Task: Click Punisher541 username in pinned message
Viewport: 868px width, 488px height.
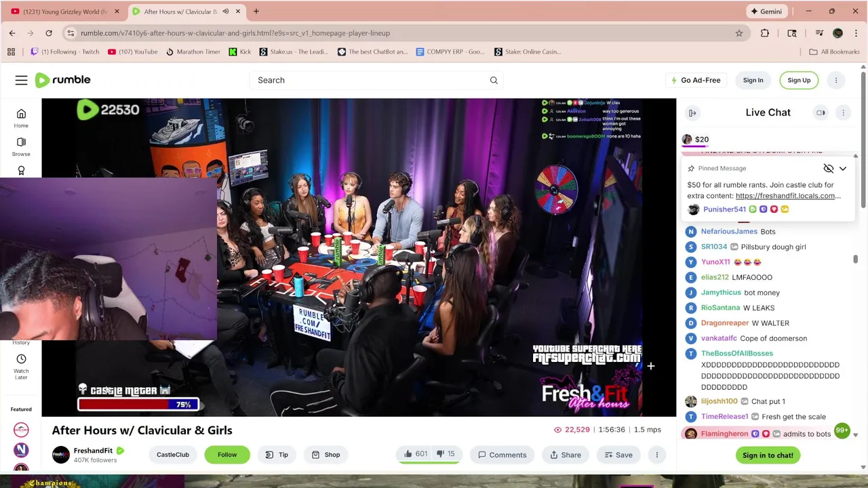Action: 724,209
